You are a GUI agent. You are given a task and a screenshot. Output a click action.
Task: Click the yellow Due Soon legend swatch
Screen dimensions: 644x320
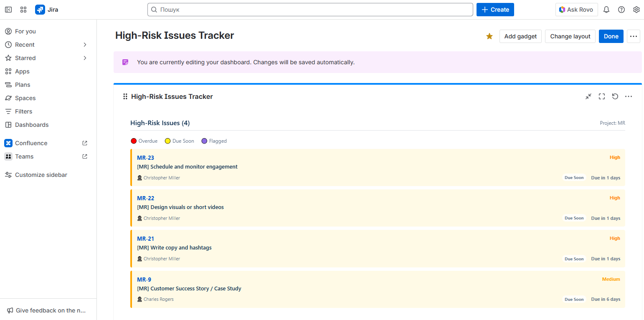[167, 141]
